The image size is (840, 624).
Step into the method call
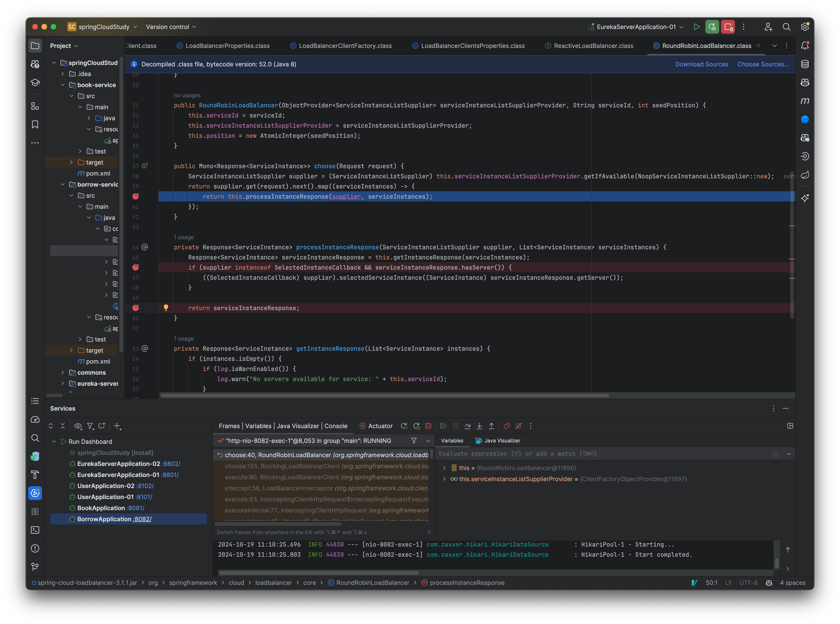(x=479, y=426)
